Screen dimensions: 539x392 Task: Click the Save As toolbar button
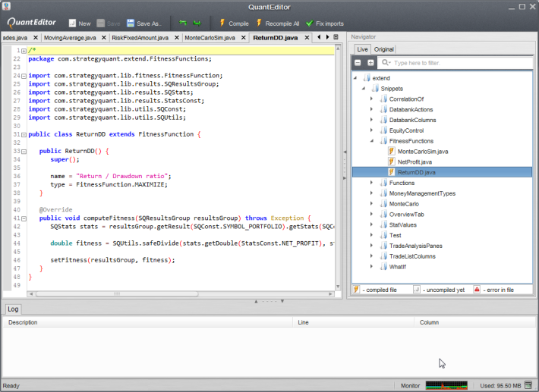143,24
